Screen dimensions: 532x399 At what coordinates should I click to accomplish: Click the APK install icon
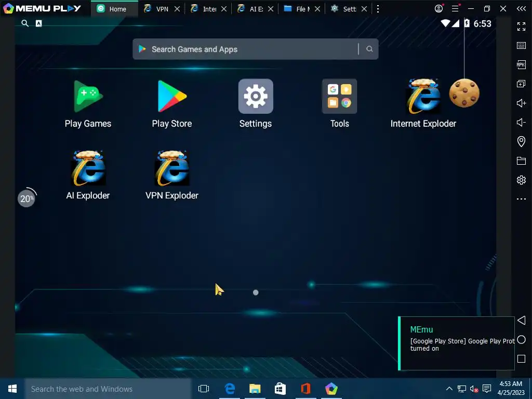point(521,64)
